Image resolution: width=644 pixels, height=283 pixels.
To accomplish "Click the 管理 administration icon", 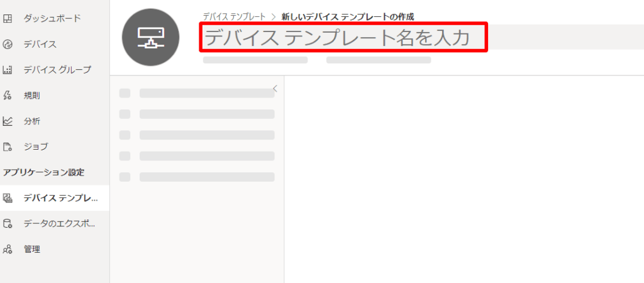I will pyautogui.click(x=8, y=249).
